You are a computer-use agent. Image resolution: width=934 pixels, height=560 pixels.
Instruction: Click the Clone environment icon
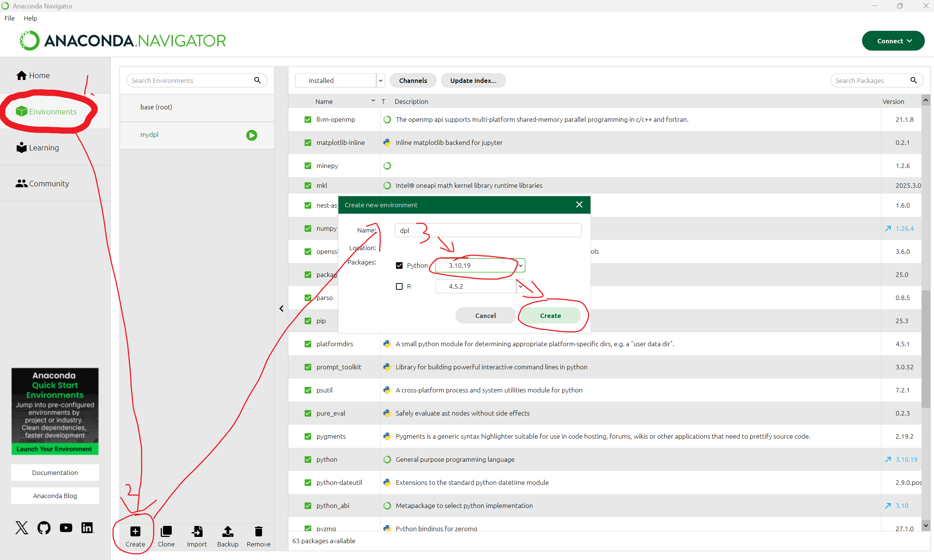pos(166,531)
